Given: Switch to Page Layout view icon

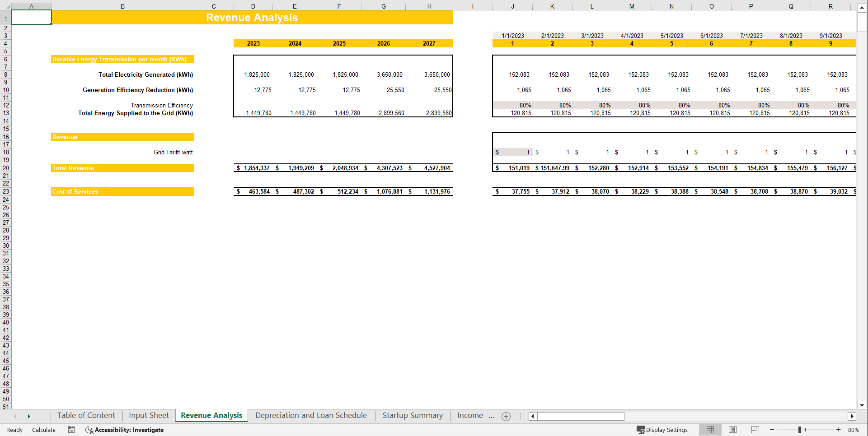Looking at the screenshot, I should point(732,430).
